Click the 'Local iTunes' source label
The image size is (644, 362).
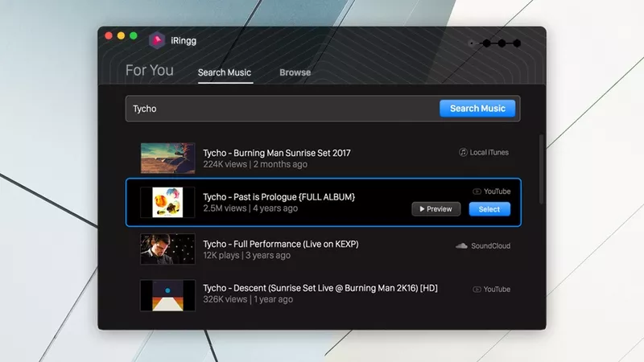[489, 152]
